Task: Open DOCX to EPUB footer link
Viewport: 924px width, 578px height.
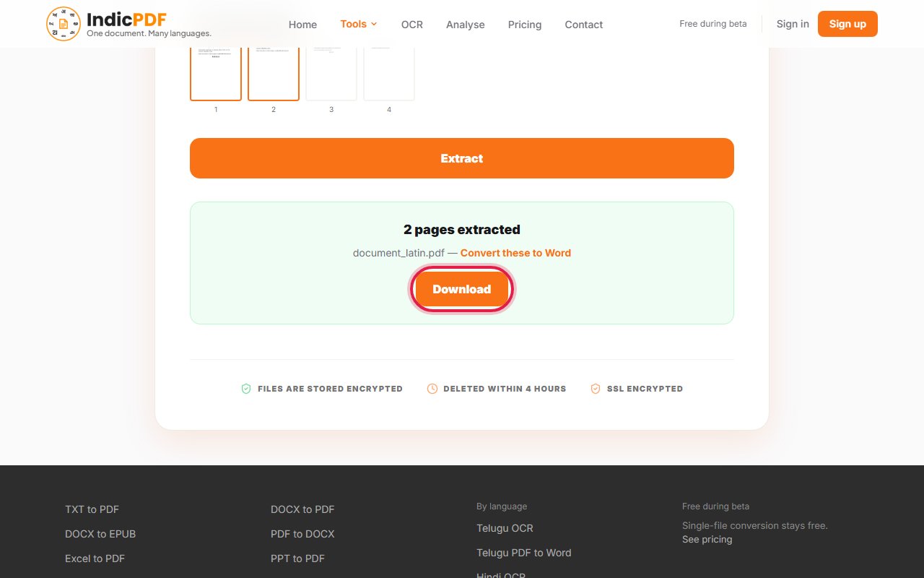Action: pyautogui.click(x=100, y=534)
